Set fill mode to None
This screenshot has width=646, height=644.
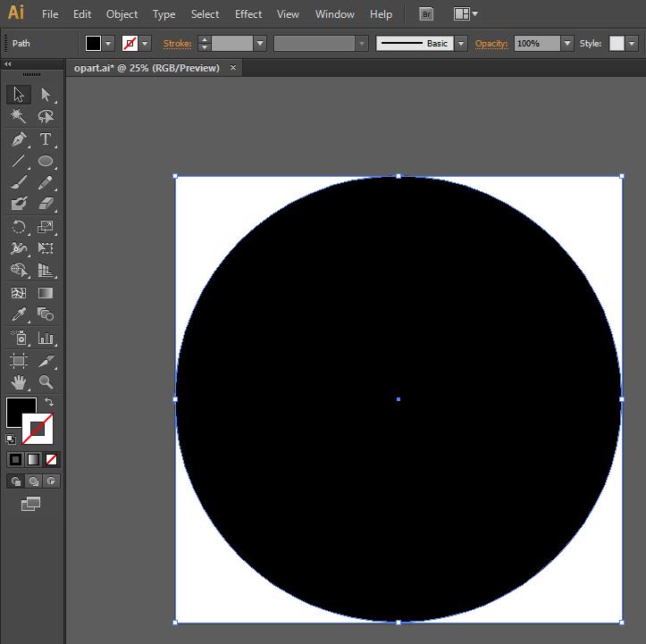pos(51,459)
